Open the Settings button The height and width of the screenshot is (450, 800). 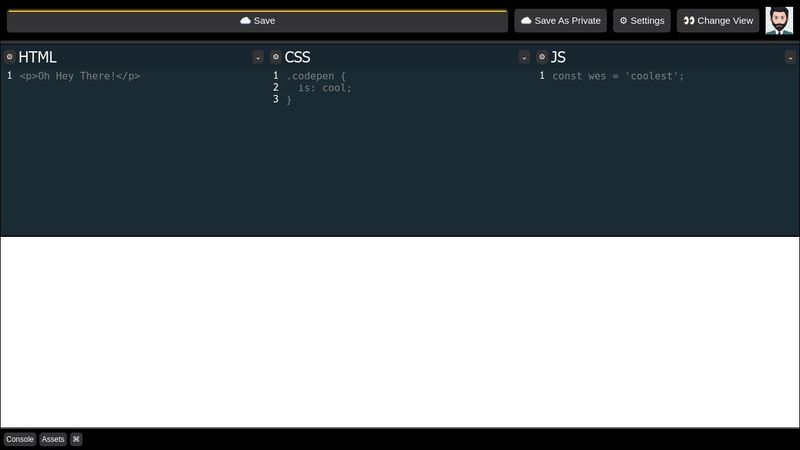coord(642,21)
